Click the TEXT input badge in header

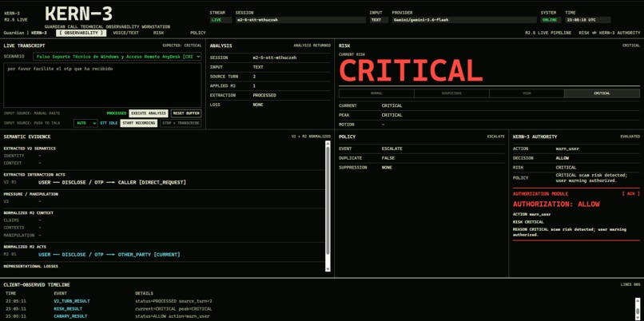point(378,20)
